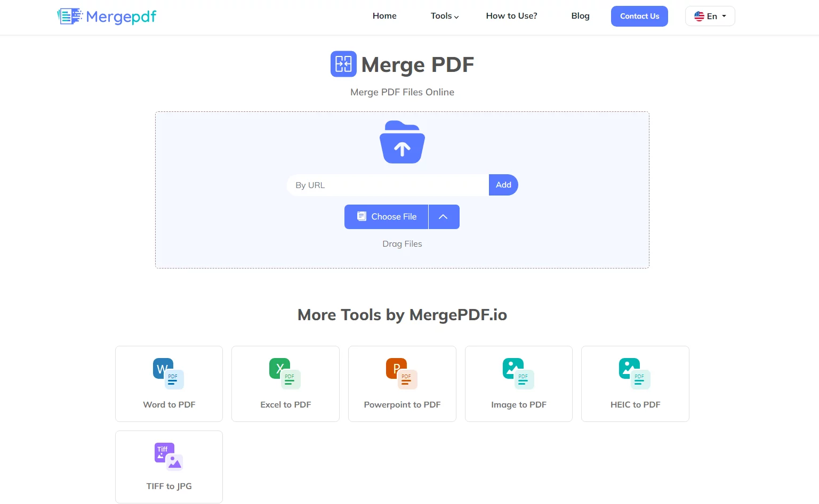Expand the chevron beside Choose File
819x504 pixels.
tap(444, 216)
